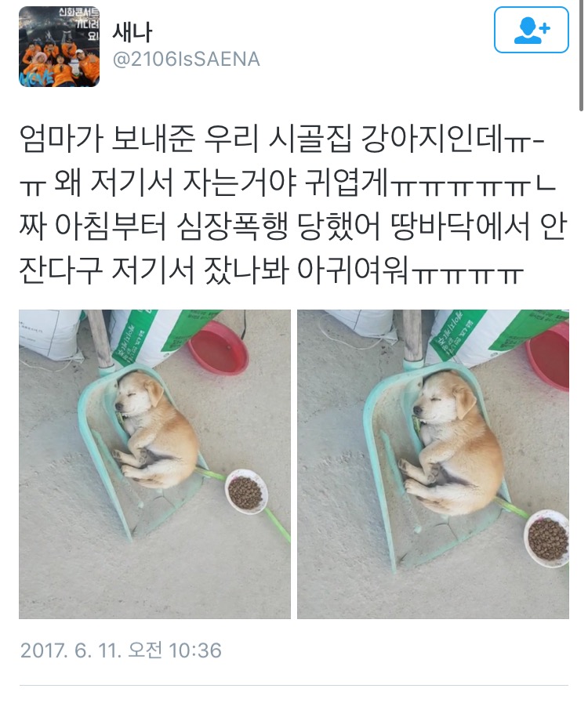Screen dimensions: 588x703
Task: Open the @2106IsSAENA handle
Action: click(x=186, y=60)
